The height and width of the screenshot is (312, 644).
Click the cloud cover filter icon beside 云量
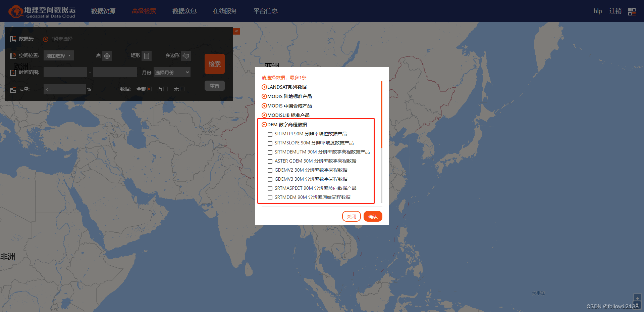click(x=13, y=89)
